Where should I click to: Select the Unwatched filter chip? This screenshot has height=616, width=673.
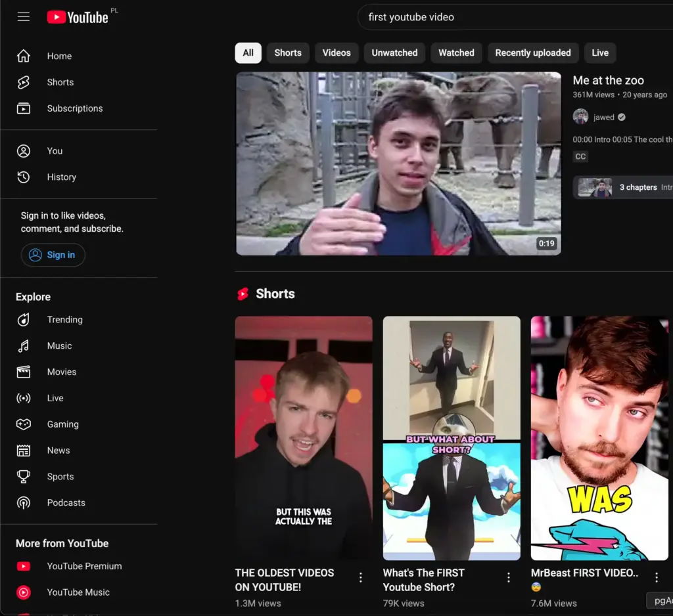(x=394, y=53)
